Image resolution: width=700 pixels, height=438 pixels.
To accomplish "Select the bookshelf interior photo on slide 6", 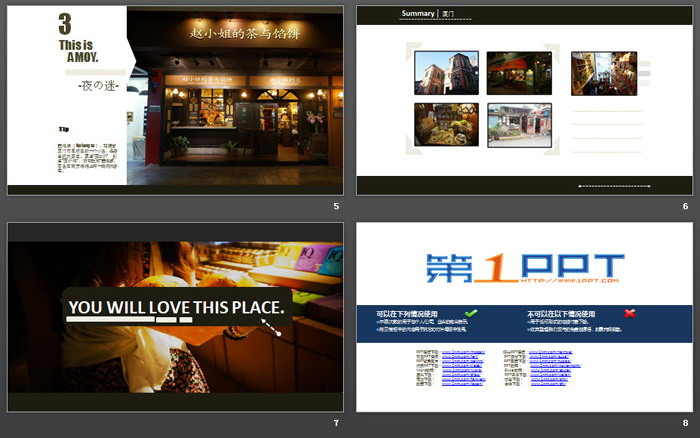I will [x=597, y=73].
